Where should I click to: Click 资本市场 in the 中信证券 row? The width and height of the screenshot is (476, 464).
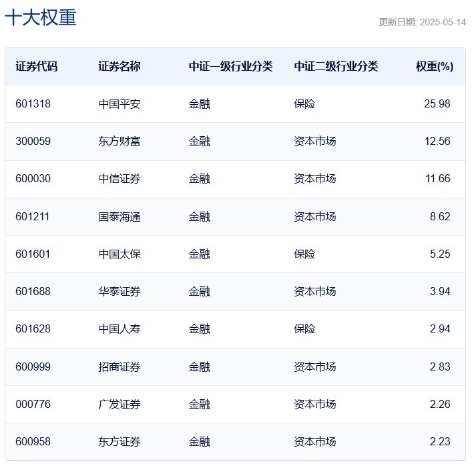tap(315, 178)
